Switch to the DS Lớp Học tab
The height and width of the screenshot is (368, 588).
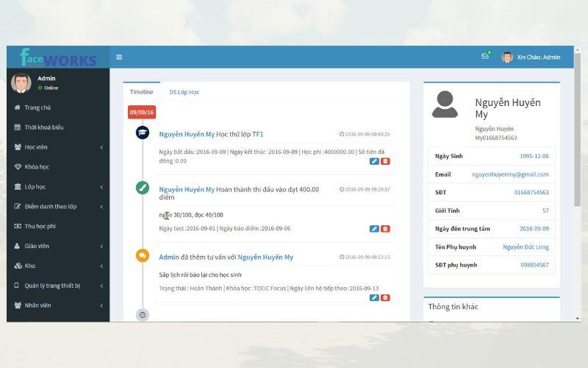coord(184,92)
